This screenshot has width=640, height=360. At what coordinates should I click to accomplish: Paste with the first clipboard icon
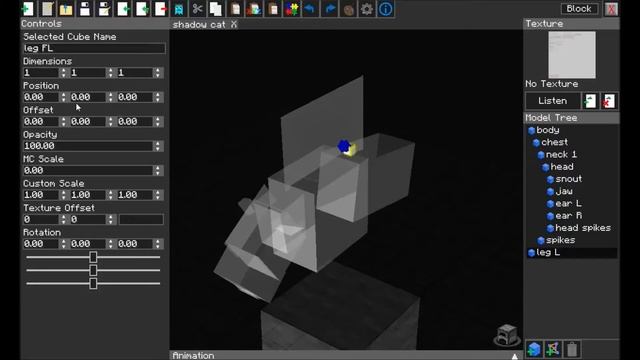point(235,9)
